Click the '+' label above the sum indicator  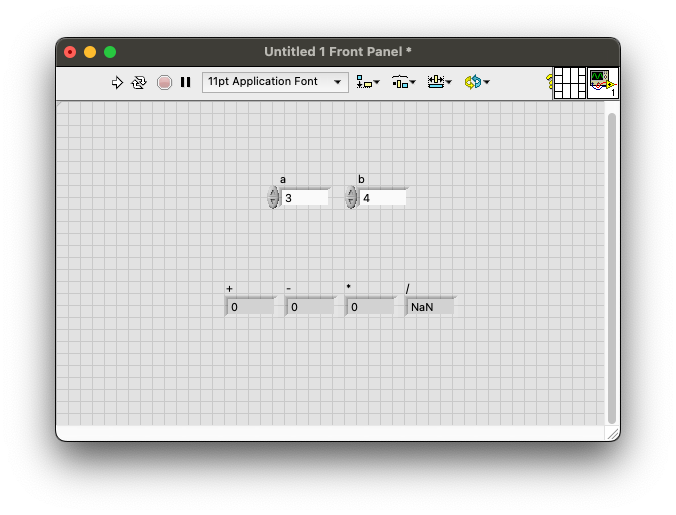point(229,289)
